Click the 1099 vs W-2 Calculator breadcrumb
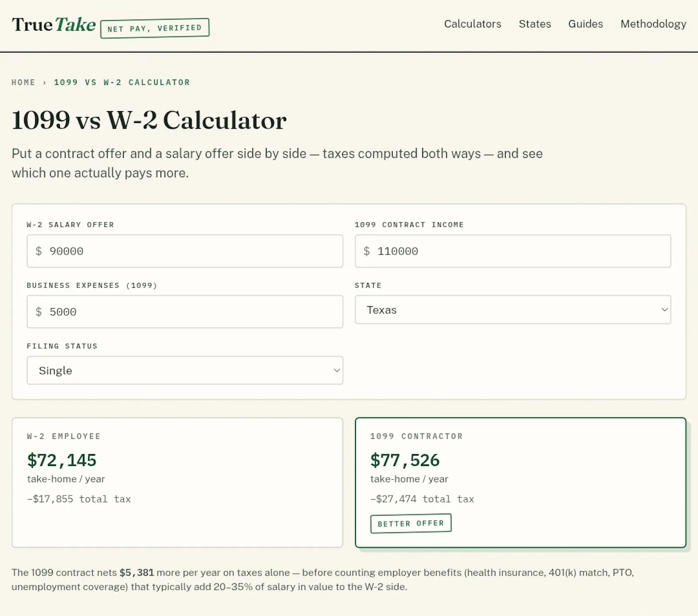Viewport: 698px width, 616px height. pos(122,82)
